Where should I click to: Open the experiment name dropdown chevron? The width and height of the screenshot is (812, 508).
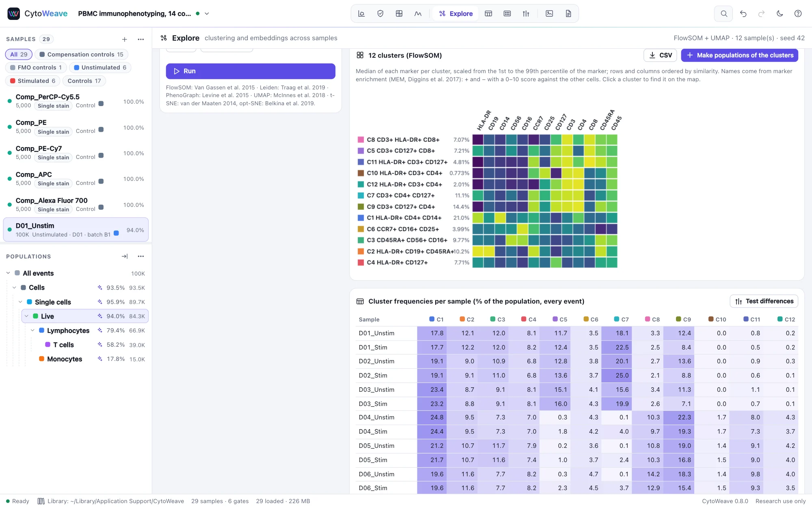pos(207,13)
